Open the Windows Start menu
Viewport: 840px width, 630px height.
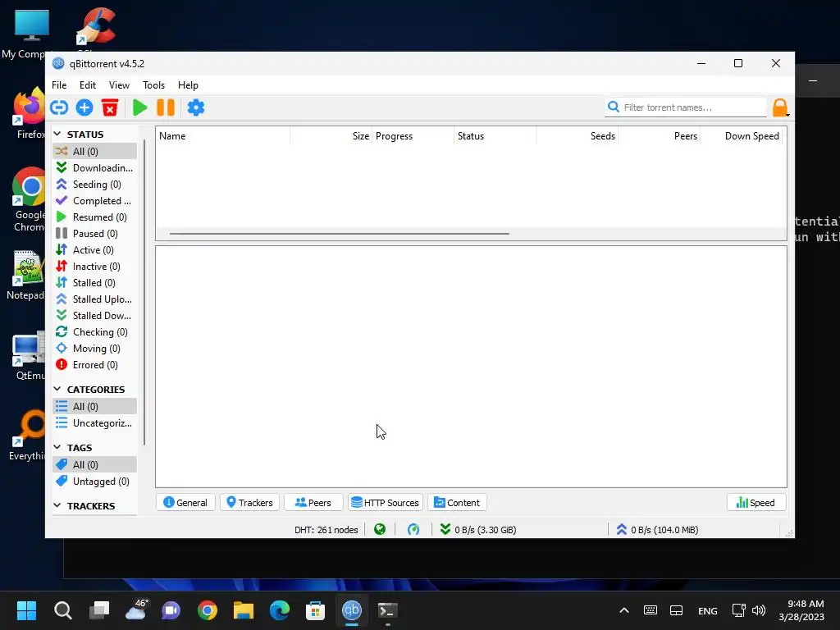tap(26, 610)
